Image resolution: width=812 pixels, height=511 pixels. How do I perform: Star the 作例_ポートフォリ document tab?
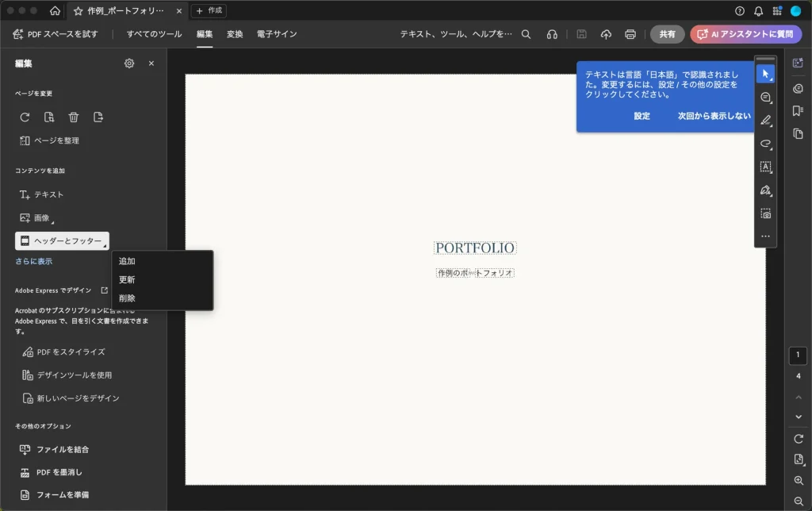click(x=79, y=11)
